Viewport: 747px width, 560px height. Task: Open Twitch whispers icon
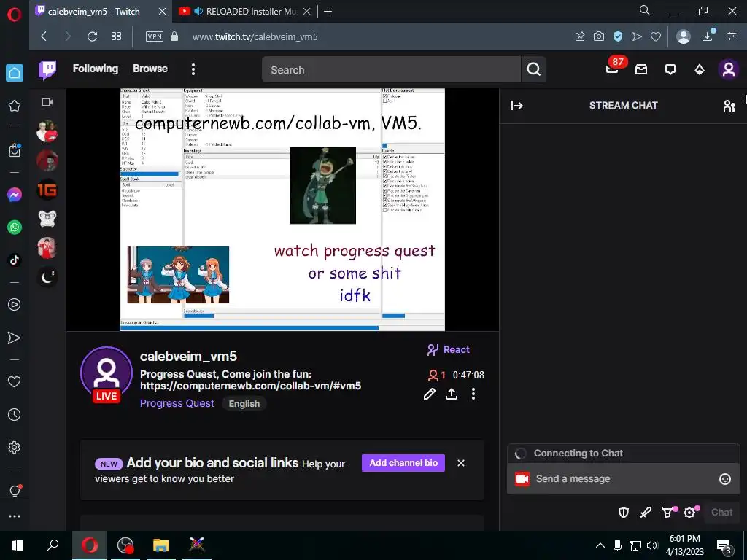[670, 69]
